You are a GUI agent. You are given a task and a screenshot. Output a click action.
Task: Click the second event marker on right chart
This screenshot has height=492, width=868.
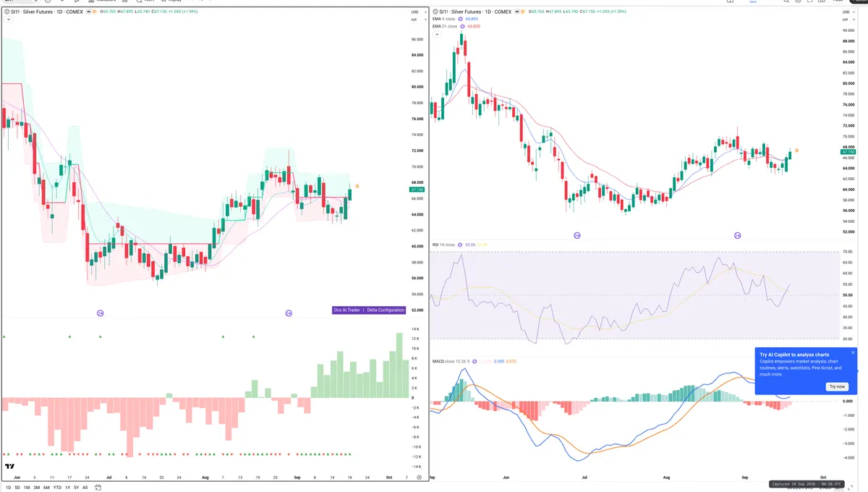pos(738,235)
